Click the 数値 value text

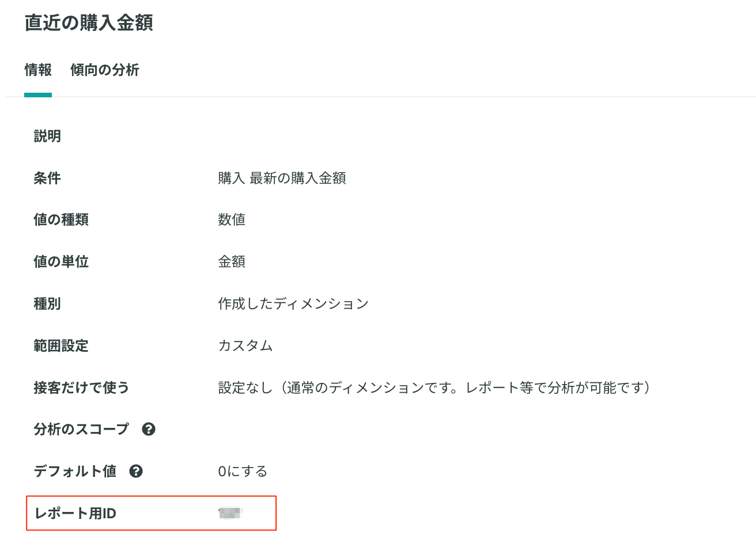click(232, 219)
